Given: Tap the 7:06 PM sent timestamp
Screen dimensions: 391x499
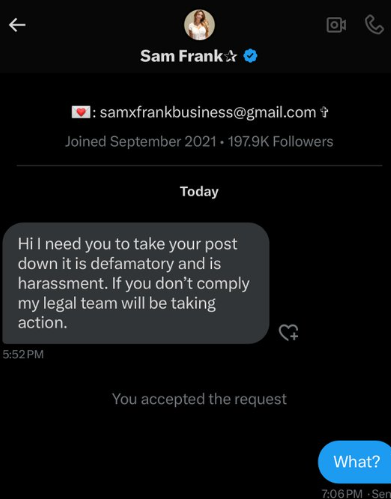Looking at the screenshot, I should pyautogui.click(x=342, y=493).
